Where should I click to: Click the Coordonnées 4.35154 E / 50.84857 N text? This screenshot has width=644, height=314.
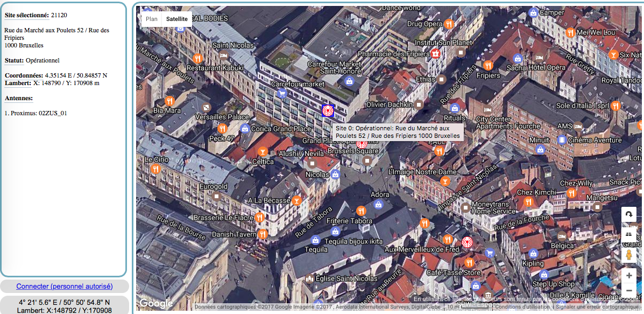point(56,75)
